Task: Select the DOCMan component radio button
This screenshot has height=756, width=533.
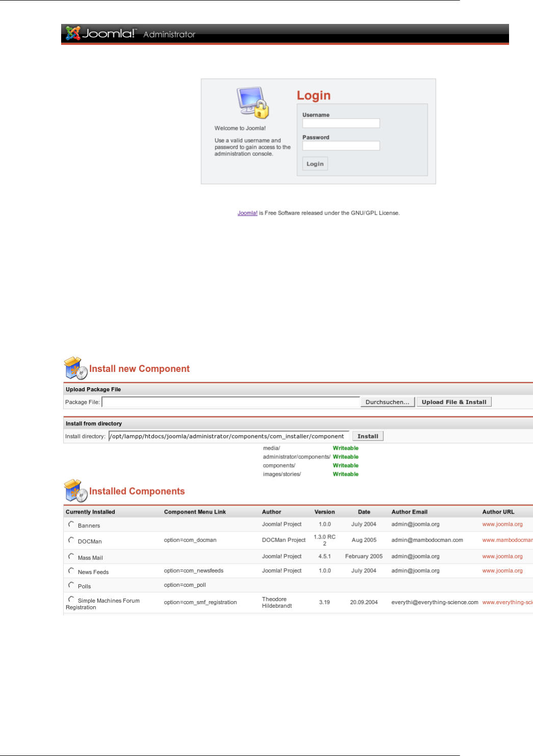Action: point(71,540)
